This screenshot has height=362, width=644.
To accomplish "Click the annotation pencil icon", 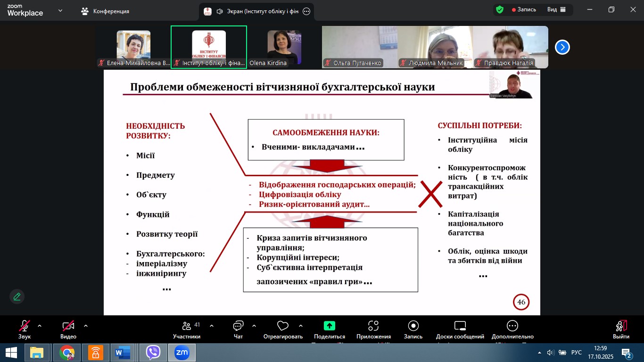I will 17,296.
